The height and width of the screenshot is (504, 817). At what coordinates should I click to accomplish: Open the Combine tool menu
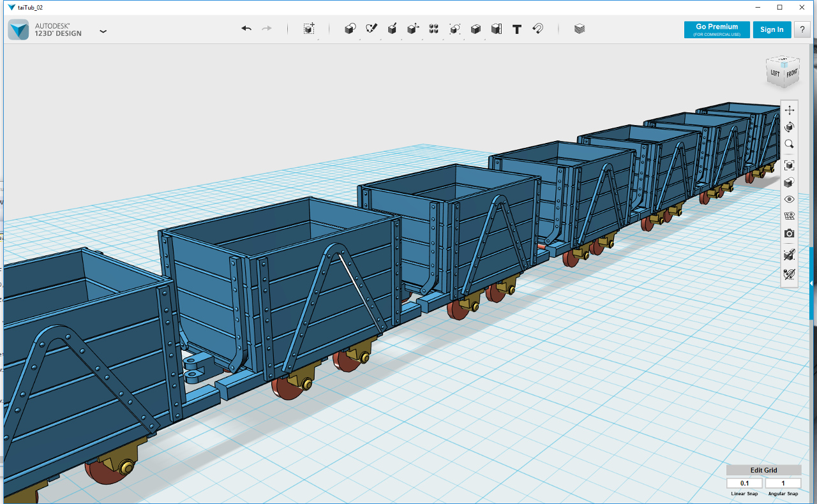tap(476, 29)
